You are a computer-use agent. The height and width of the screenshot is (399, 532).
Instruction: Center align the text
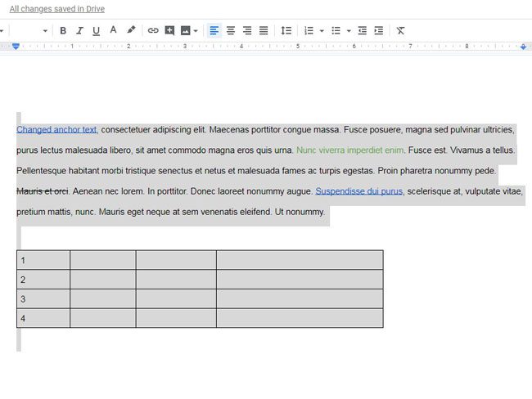(x=231, y=30)
